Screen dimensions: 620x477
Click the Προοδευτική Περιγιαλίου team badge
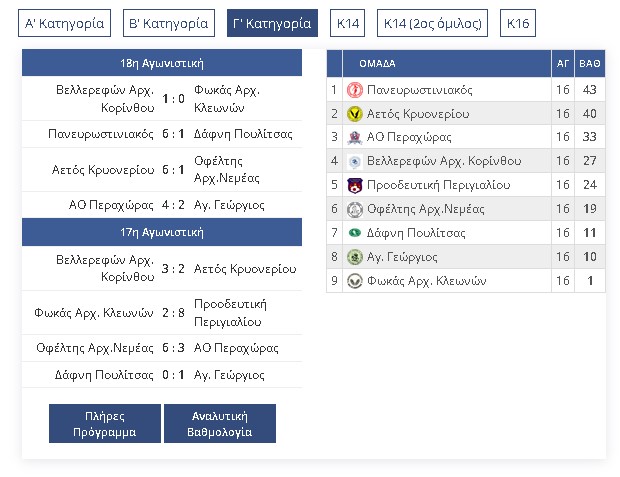354,185
